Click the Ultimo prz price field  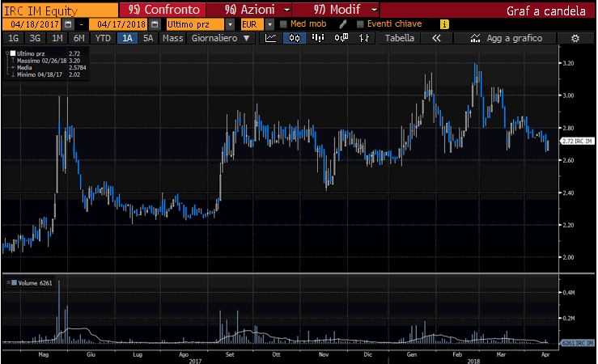point(195,24)
